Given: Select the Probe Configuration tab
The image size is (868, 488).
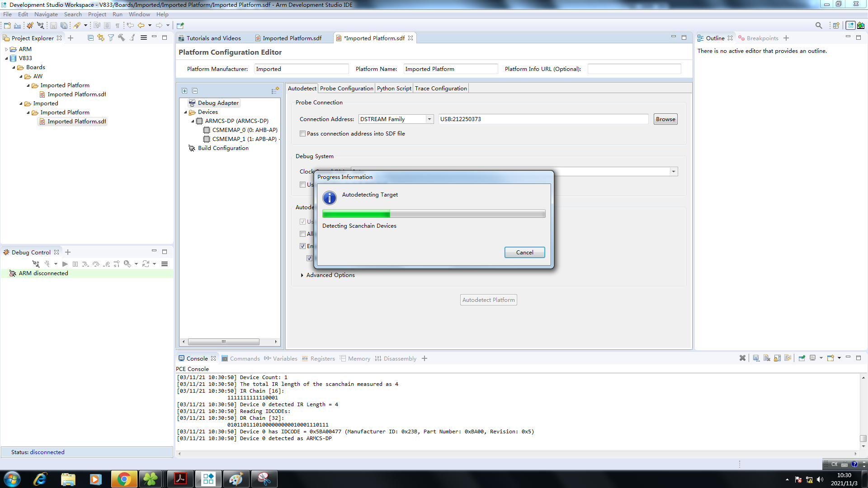Looking at the screenshot, I should click(x=346, y=88).
